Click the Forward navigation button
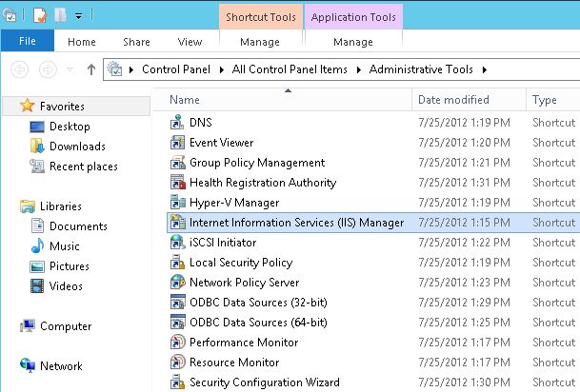This screenshot has width=580, height=392. tap(48, 69)
